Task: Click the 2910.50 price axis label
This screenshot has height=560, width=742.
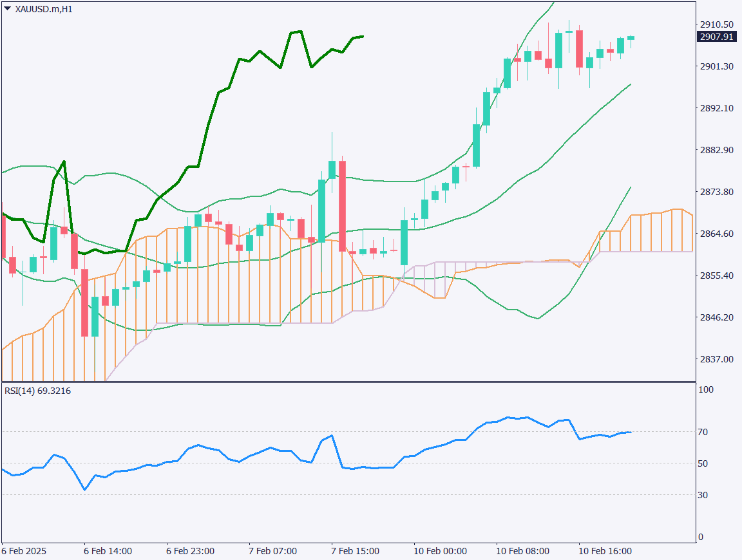Action: (x=716, y=24)
